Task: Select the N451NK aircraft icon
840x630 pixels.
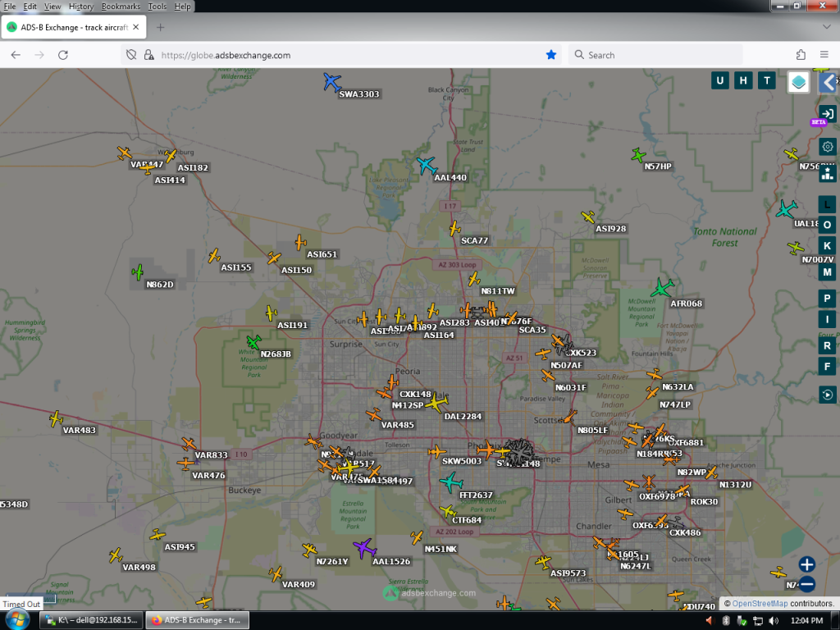Action: click(418, 537)
